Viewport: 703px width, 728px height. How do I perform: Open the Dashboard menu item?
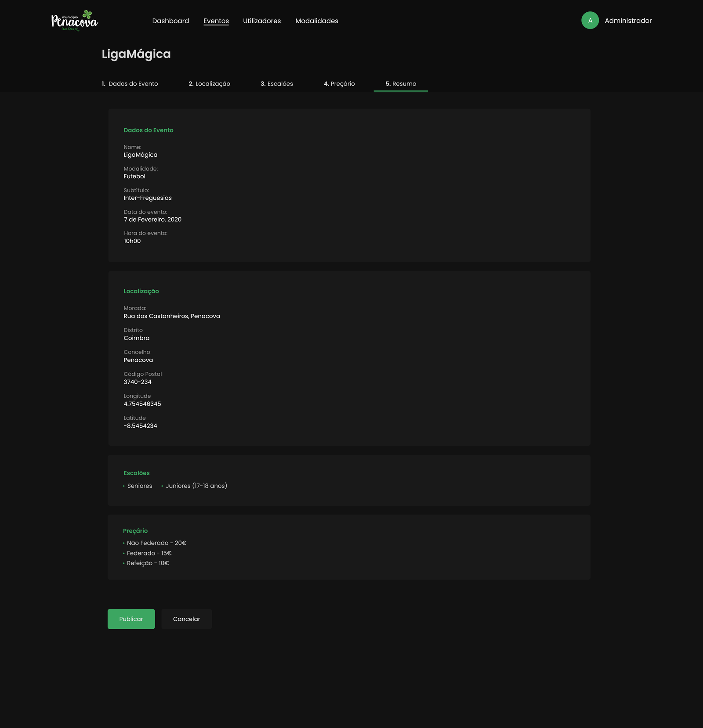170,21
